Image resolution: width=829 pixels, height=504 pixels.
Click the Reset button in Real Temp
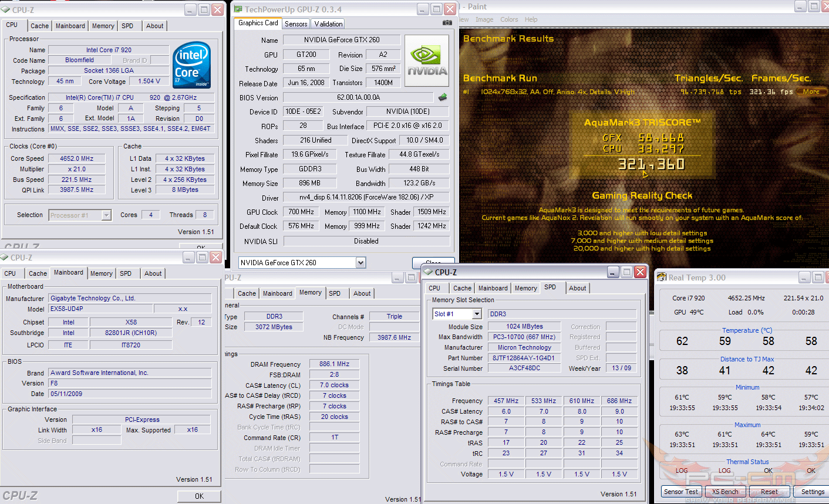769,492
